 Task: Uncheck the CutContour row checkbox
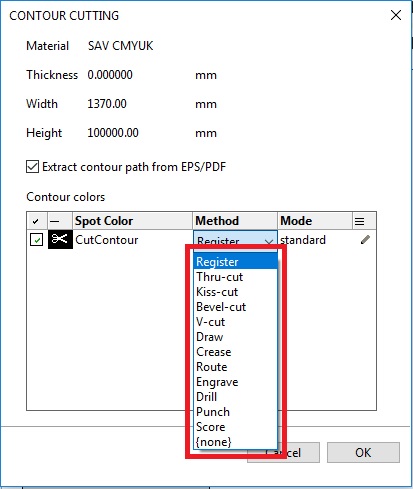(x=36, y=239)
